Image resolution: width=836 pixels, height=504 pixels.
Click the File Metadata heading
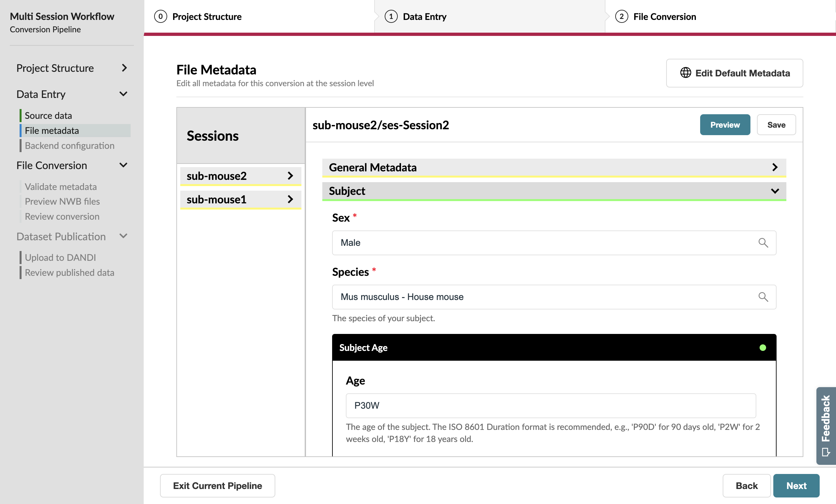click(217, 70)
